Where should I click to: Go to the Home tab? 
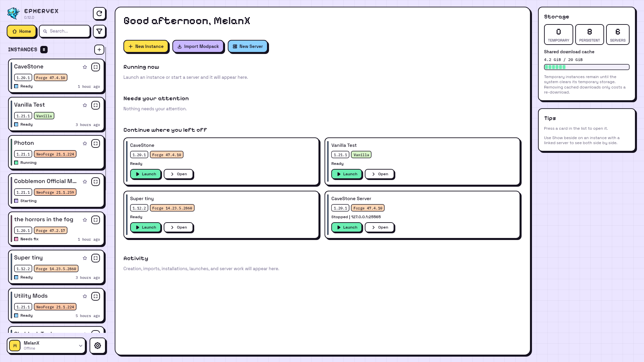point(21,31)
